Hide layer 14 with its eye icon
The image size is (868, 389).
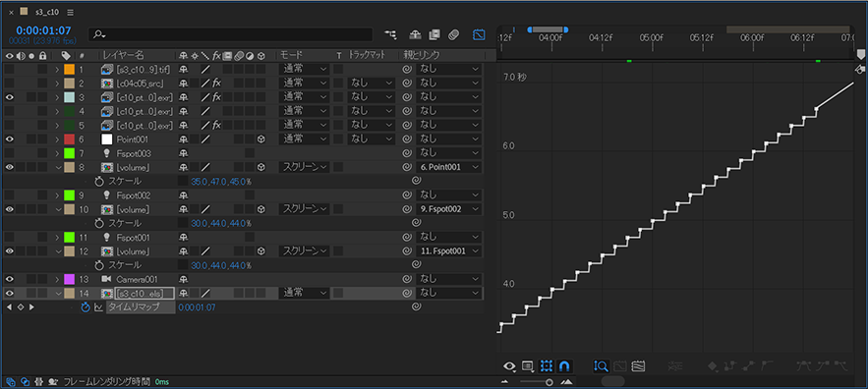pyautogui.click(x=10, y=293)
